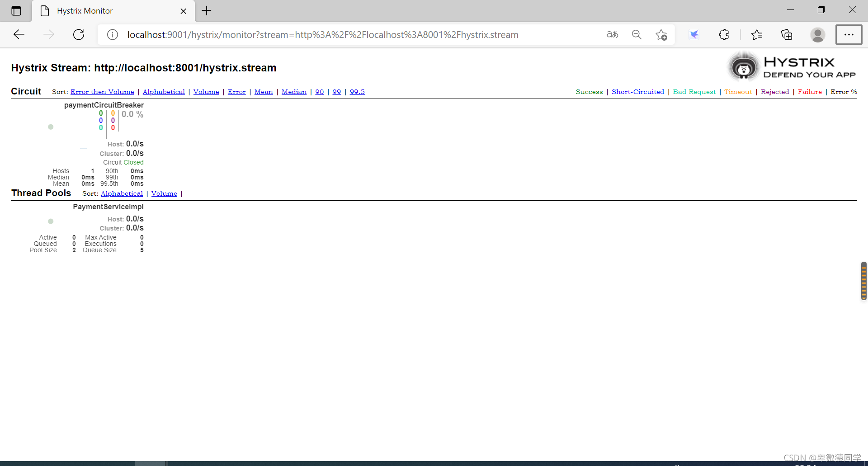Sort circuits by 99.5 percentile
The width and height of the screenshot is (868, 466).
pyautogui.click(x=357, y=92)
